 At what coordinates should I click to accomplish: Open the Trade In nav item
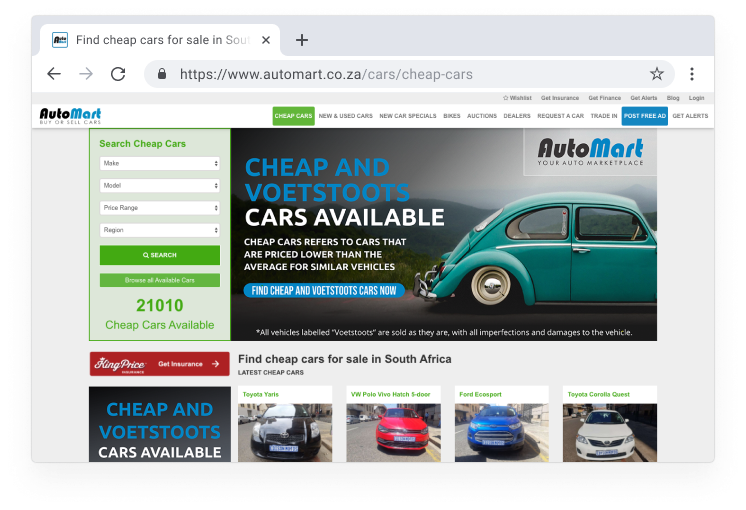[x=604, y=116]
